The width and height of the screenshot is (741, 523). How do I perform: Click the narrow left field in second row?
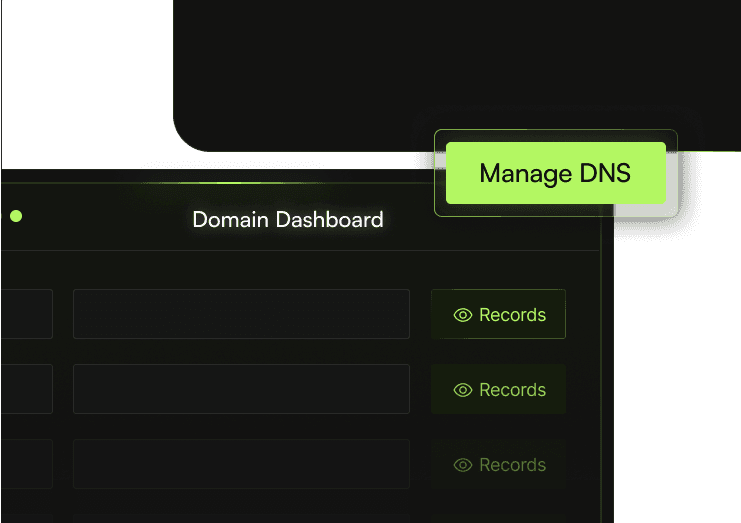coord(26,389)
